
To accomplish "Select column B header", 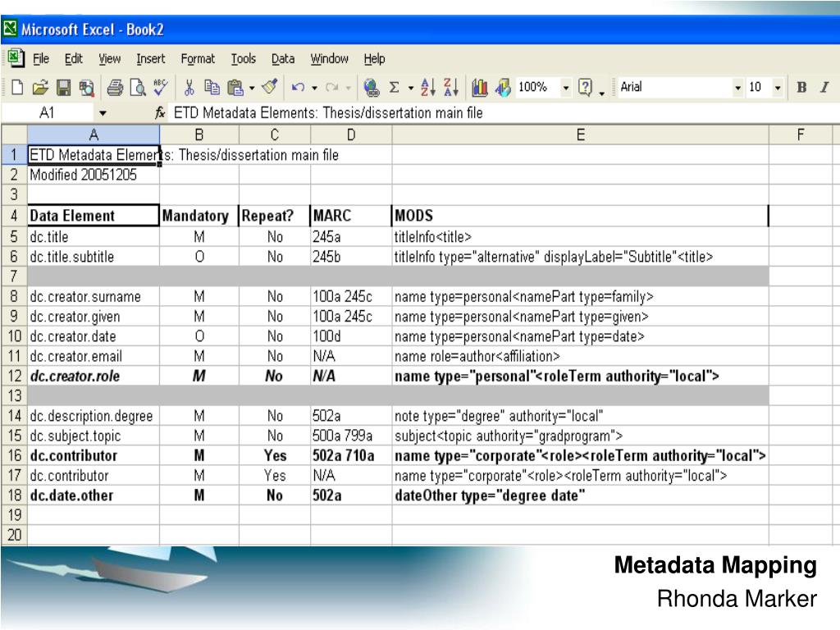I will [199, 135].
